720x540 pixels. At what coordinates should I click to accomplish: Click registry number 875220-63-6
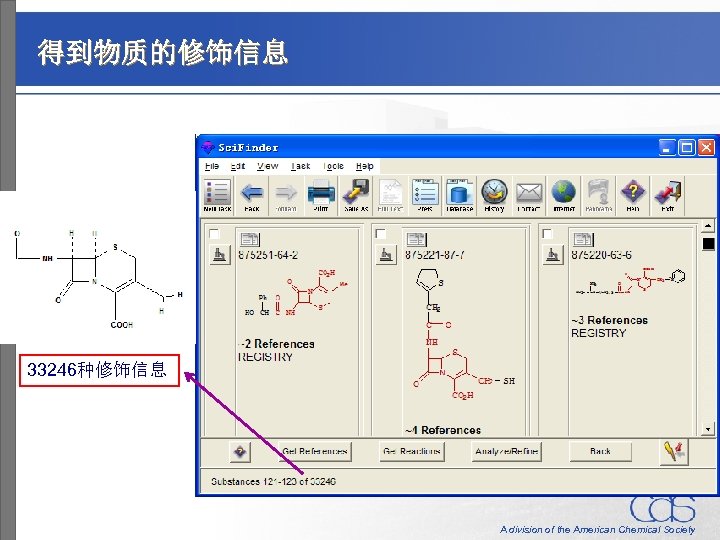coord(601,255)
